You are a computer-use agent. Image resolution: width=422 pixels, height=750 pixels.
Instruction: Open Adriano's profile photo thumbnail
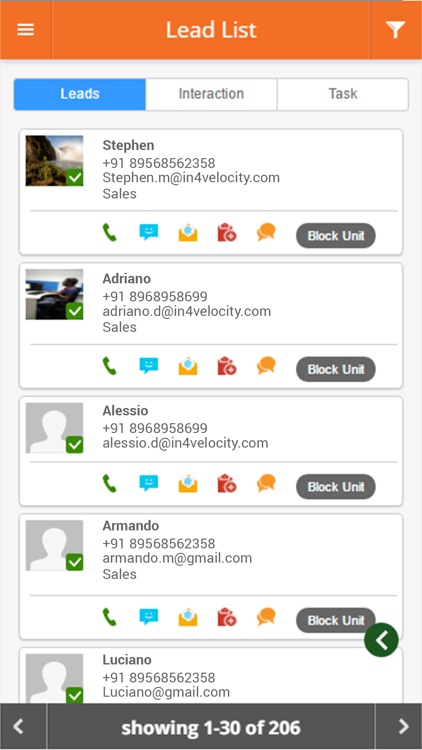tap(54, 294)
